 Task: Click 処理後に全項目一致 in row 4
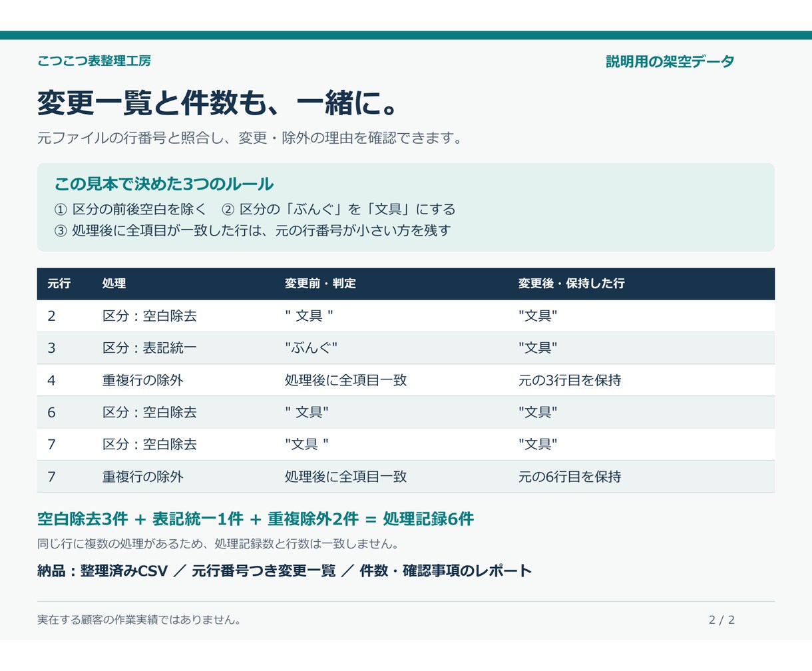(345, 381)
